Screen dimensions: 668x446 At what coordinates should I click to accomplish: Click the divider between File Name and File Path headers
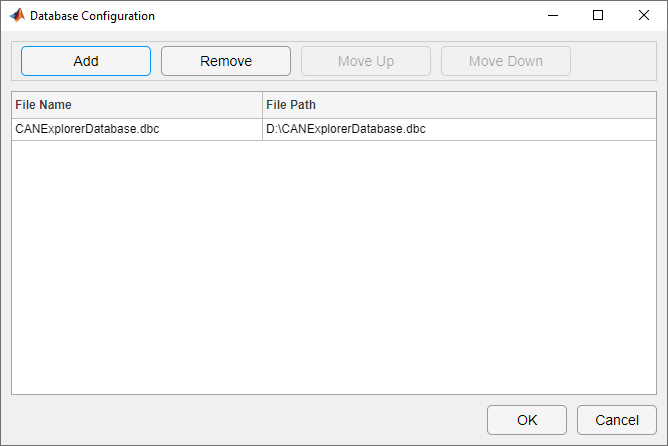(x=262, y=105)
